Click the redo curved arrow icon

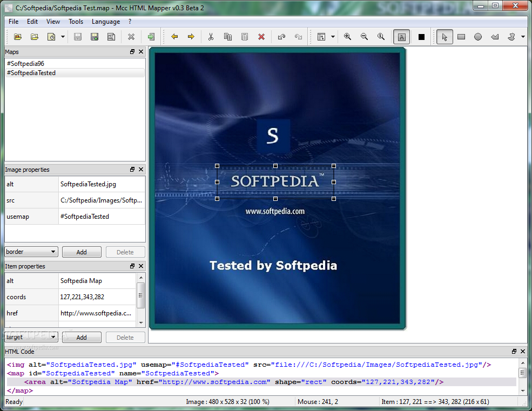pyautogui.click(x=298, y=37)
